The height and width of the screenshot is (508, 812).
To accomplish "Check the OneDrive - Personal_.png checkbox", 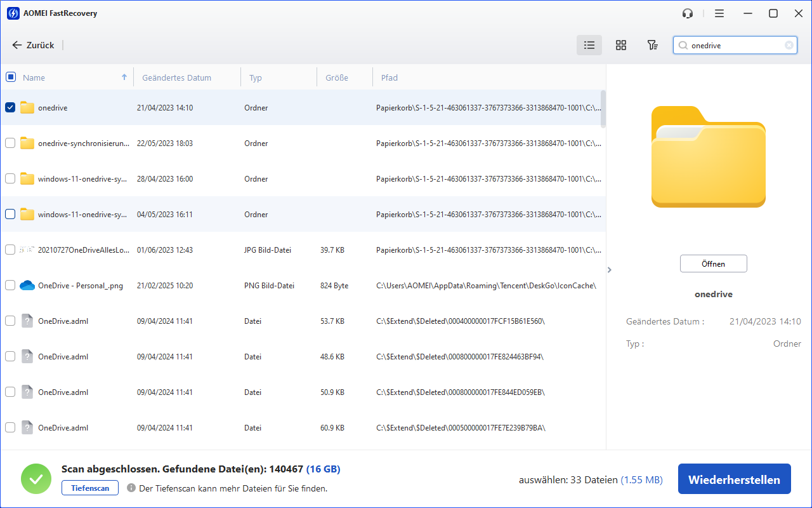I will point(10,286).
